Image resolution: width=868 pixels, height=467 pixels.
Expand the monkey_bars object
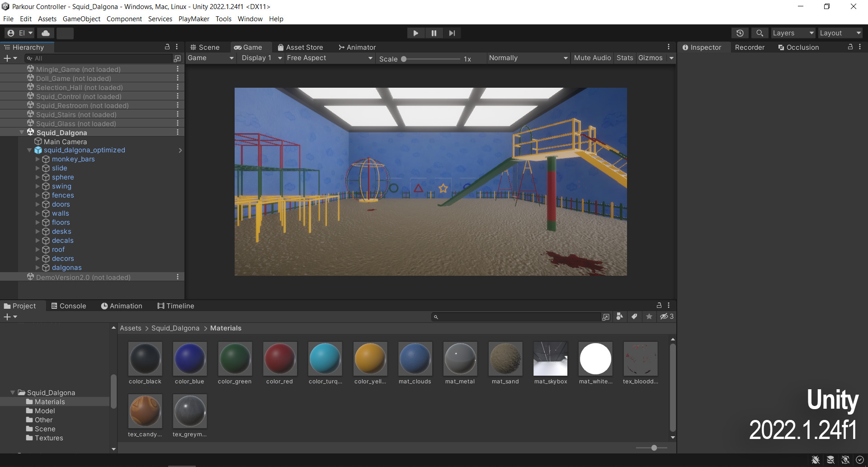point(38,159)
